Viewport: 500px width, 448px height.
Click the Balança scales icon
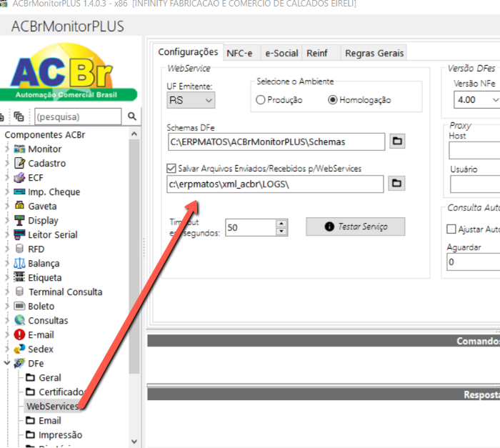coord(19,263)
